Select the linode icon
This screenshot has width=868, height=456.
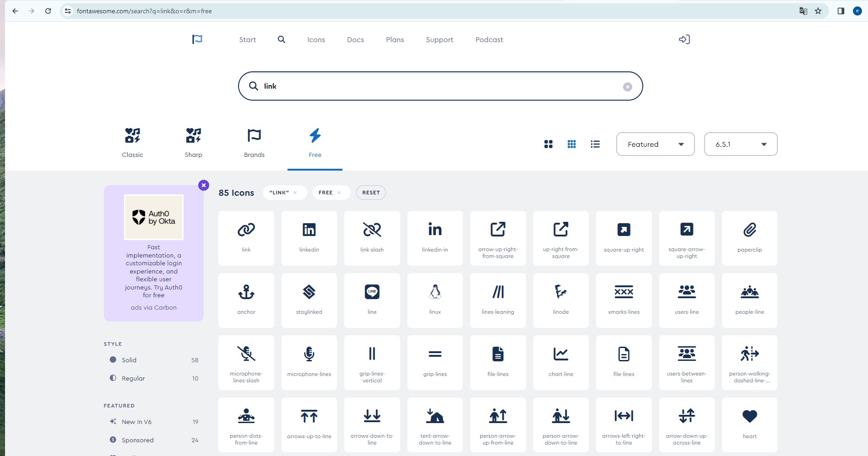coord(561,300)
